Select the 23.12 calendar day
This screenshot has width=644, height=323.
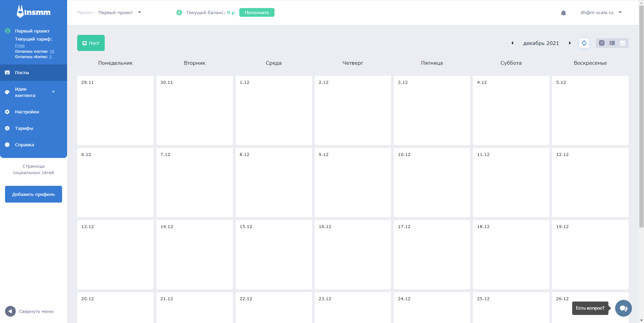point(353,308)
